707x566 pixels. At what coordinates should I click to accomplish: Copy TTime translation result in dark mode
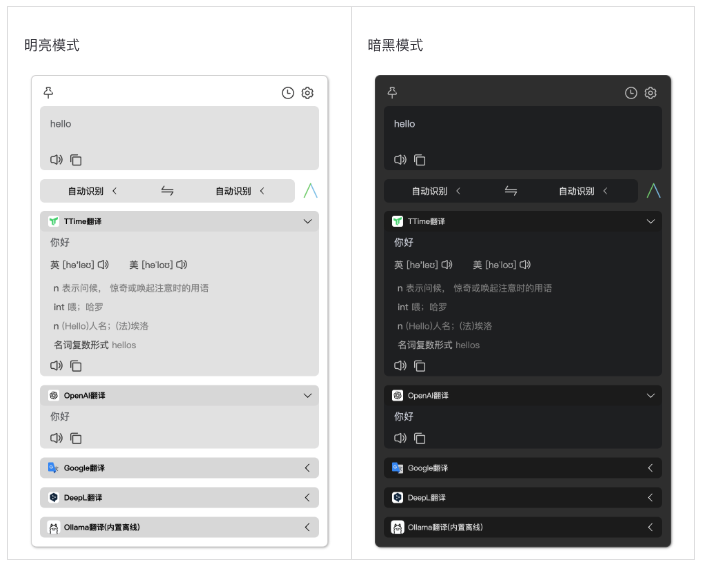point(420,366)
